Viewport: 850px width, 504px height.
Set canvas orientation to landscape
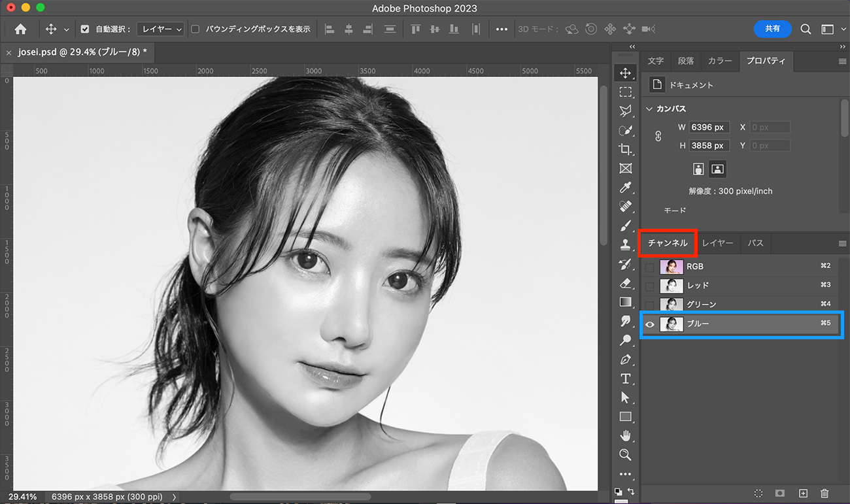[x=717, y=169]
